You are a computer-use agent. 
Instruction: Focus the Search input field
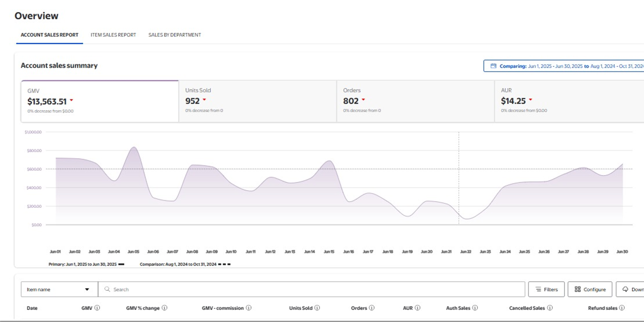311,289
